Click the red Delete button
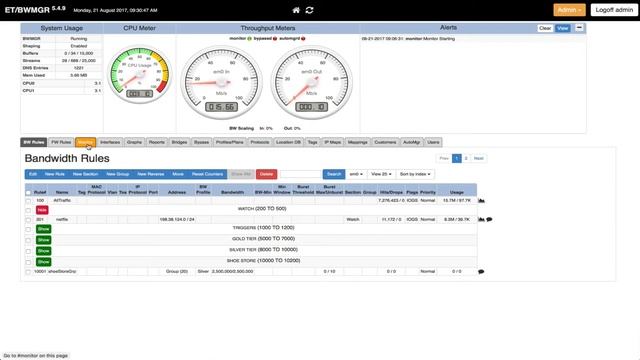This screenshot has height=360, width=640. 267,174
